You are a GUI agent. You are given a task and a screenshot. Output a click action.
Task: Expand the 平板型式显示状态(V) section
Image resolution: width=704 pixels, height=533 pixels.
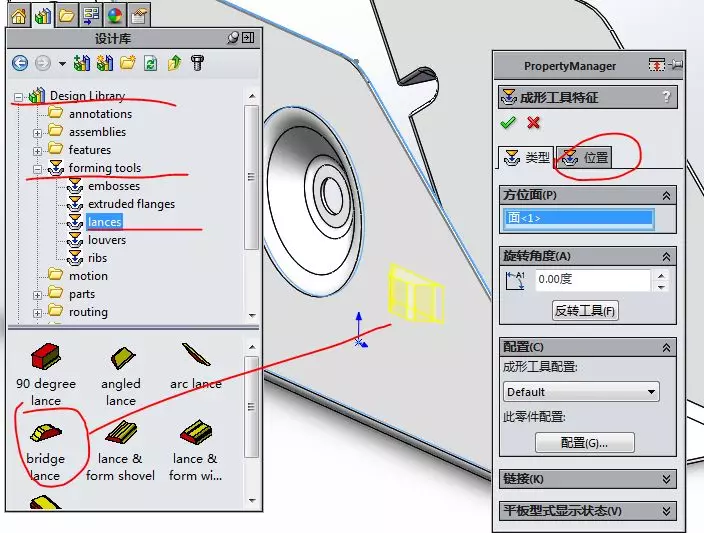(666, 511)
